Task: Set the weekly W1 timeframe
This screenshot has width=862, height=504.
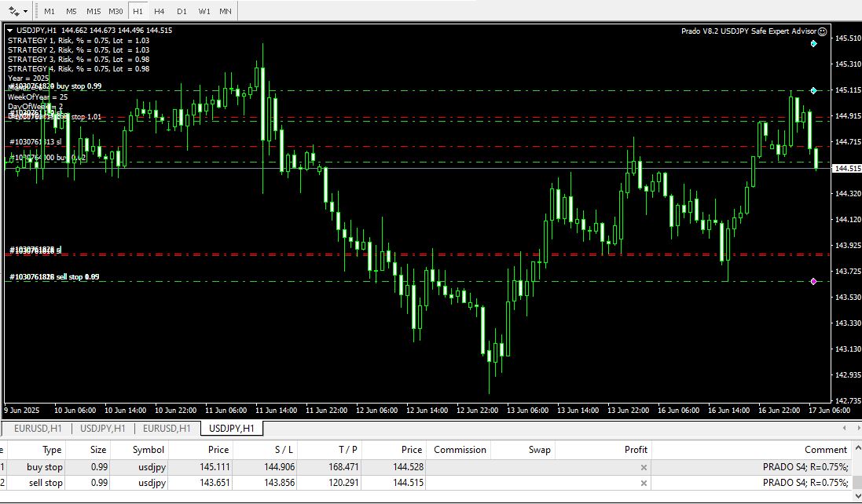Action: 204,11
